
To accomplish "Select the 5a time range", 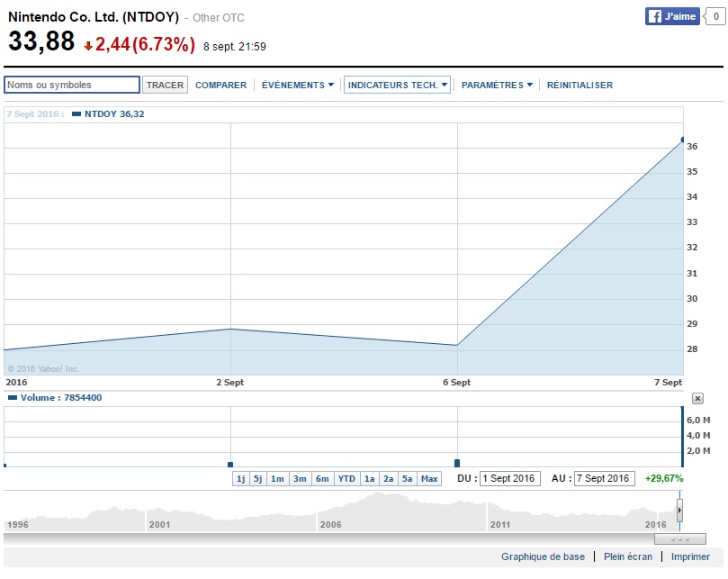I will pyautogui.click(x=407, y=479).
